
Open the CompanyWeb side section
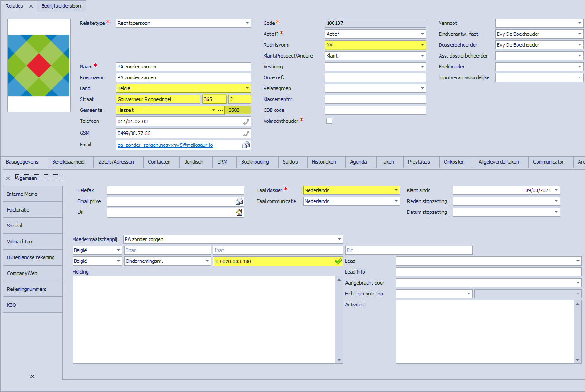pos(32,273)
